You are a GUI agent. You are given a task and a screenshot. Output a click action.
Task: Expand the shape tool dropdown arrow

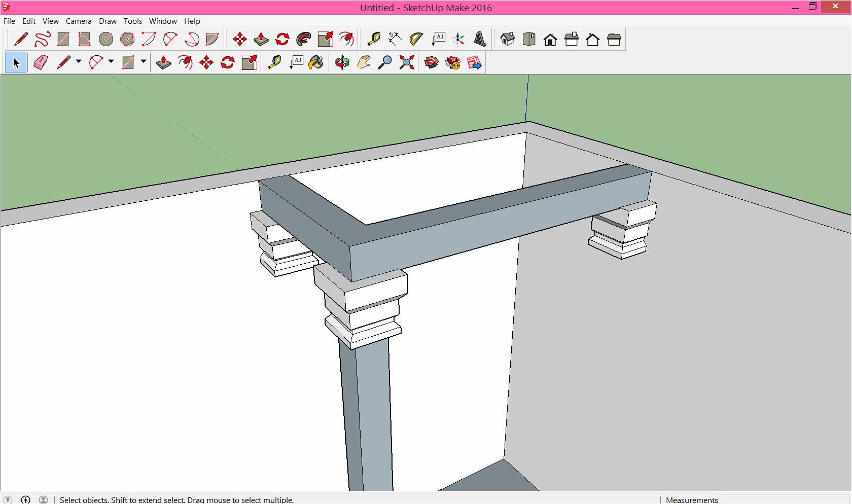pos(144,62)
